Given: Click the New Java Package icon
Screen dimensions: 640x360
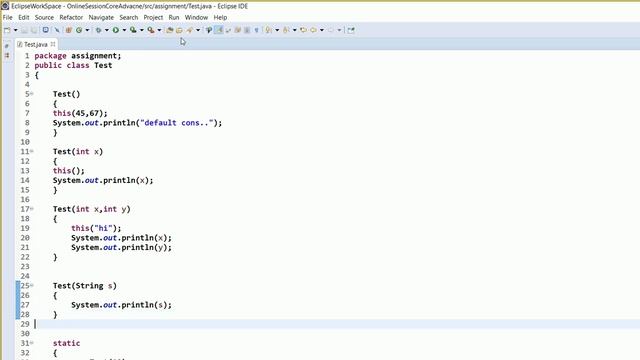Looking at the screenshot, I should click(x=69, y=30).
